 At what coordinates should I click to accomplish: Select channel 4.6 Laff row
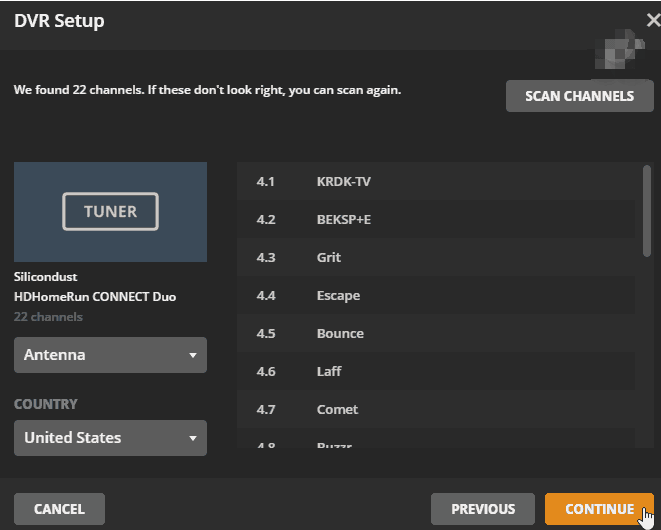(x=436, y=371)
